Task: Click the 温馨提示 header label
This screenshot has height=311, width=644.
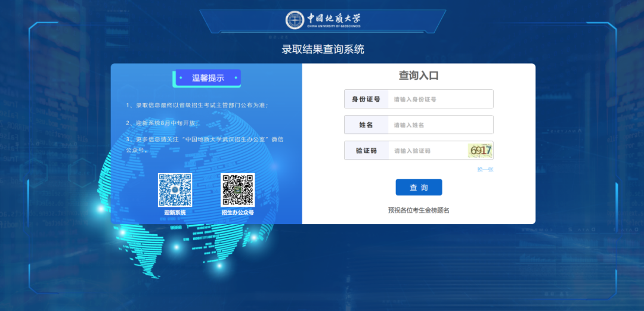Action: tap(208, 78)
